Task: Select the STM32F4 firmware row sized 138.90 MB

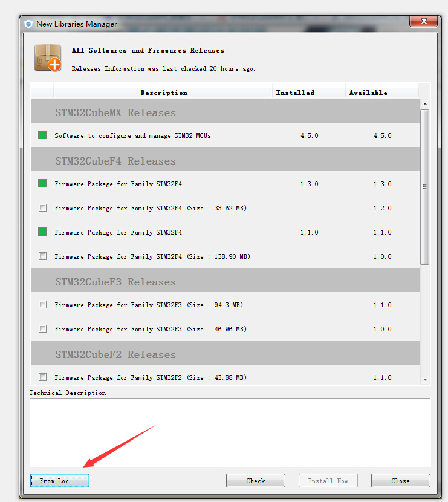Action: click(225, 256)
